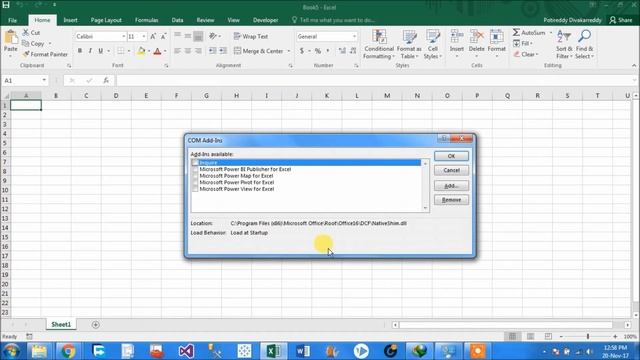
Task: Toggle Underline formatting
Action: pos(100,51)
